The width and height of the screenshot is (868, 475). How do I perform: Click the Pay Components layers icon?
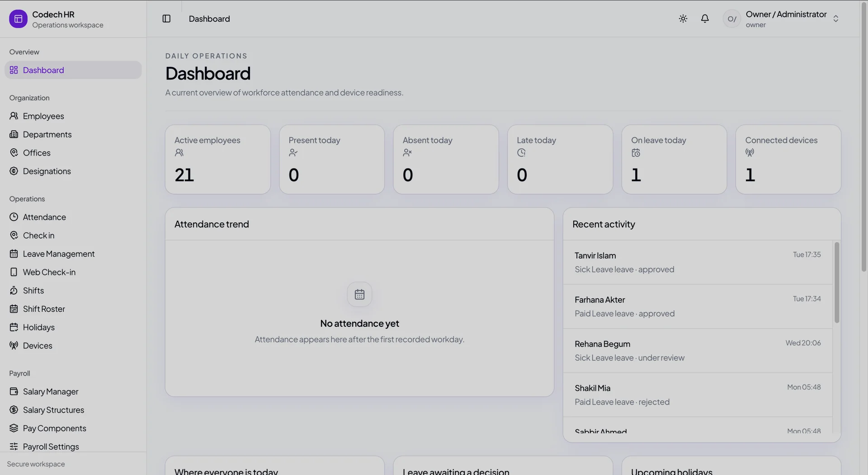pyautogui.click(x=14, y=428)
